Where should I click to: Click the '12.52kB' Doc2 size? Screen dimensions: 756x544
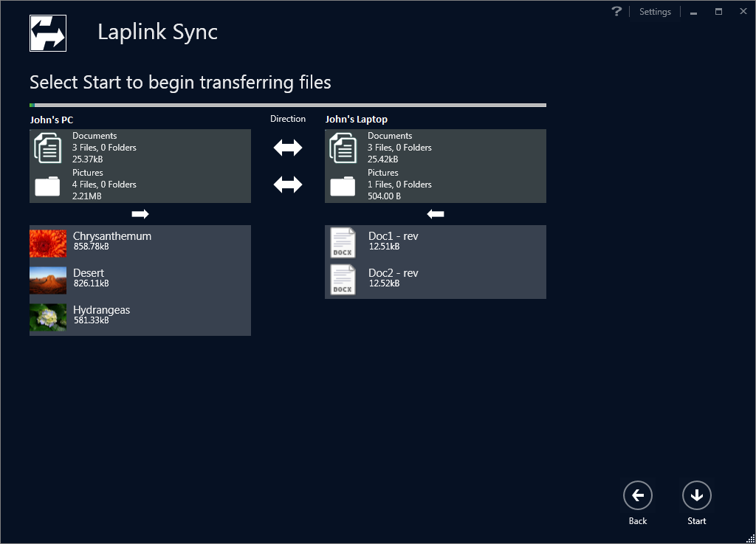tap(384, 283)
